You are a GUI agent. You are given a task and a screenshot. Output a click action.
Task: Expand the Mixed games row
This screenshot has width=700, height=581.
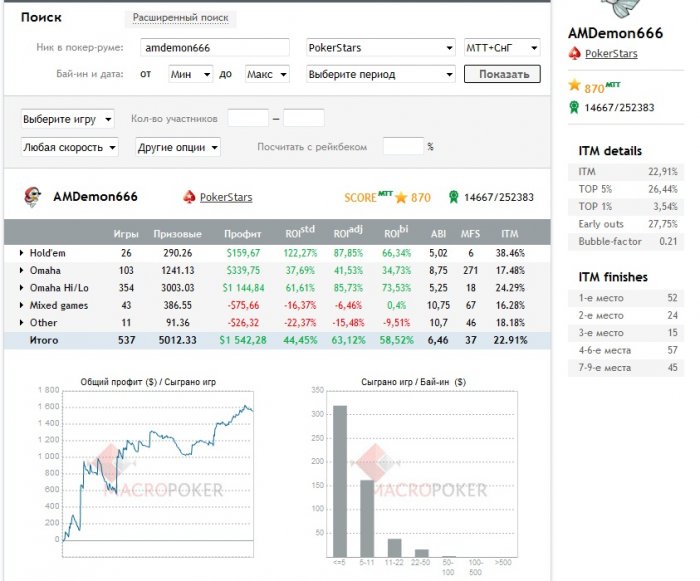coord(21,305)
